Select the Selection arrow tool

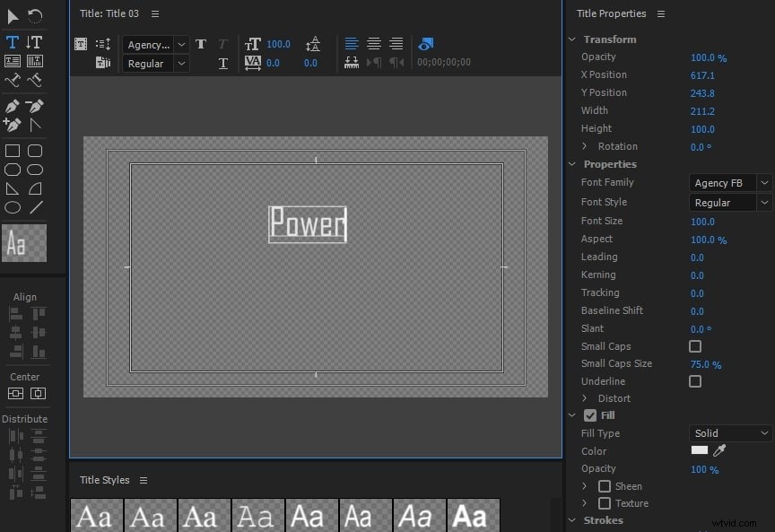coord(13,14)
